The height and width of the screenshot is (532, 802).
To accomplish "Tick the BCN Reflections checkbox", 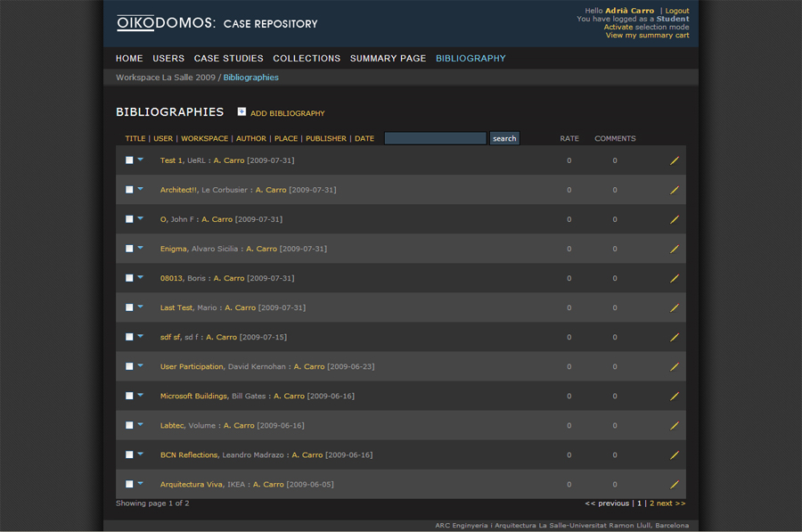I will [129, 454].
